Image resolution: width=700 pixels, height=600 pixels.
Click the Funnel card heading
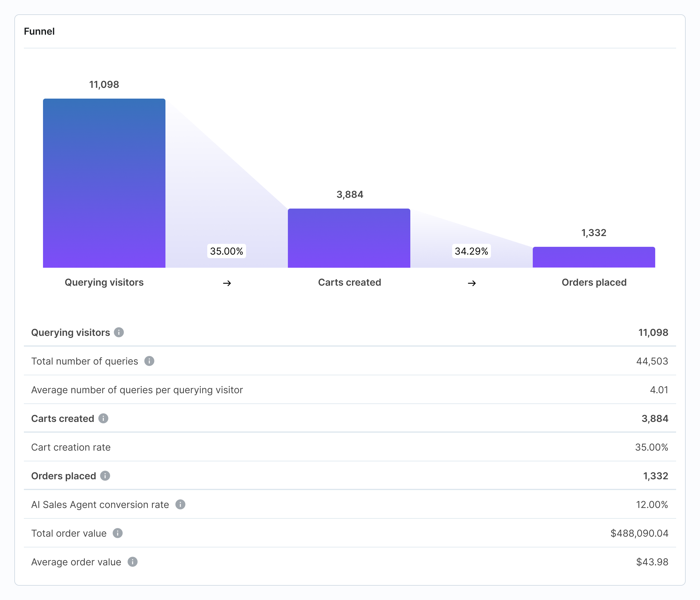[x=39, y=31]
